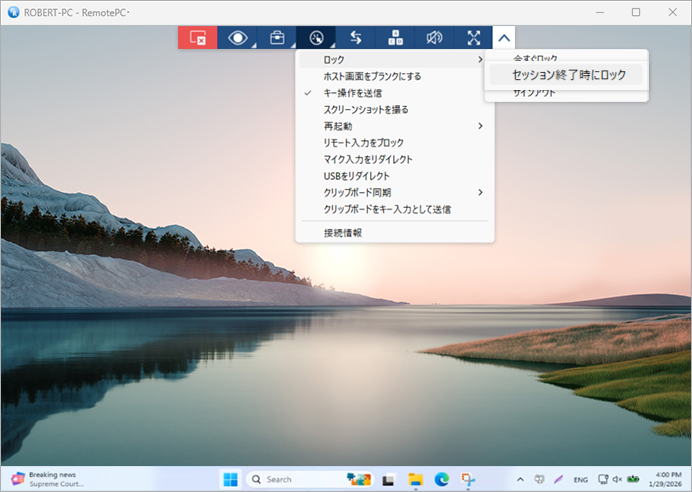The width and height of the screenshot is (692, 492).
Task: Open Task View on the remote taskbar
Action: pyautogui.click(x=388, y=479)
